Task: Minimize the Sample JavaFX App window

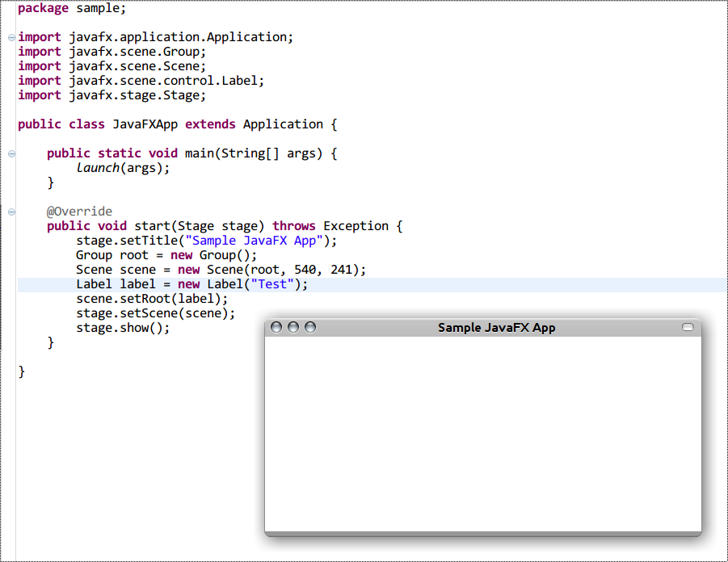Action: point(293,327)
